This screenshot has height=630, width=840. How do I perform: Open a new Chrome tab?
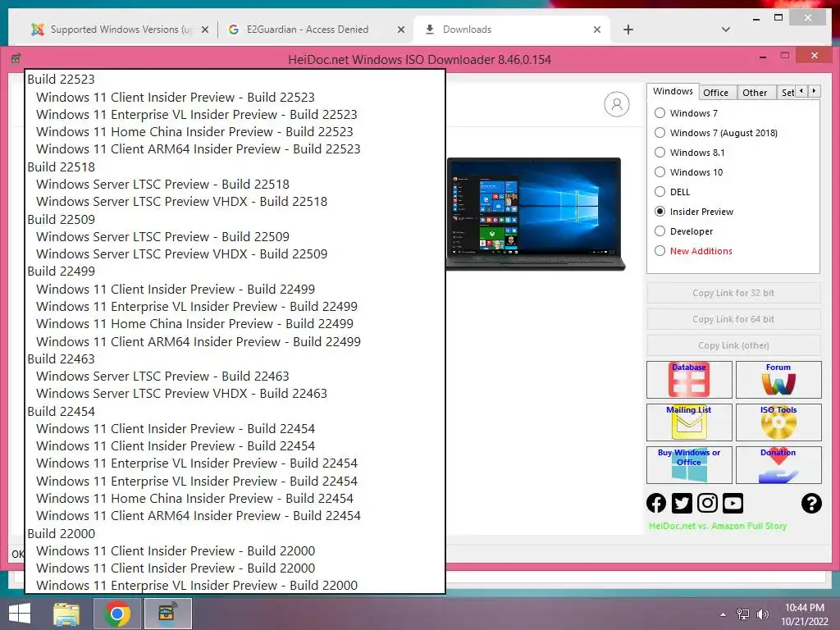pos(628,30)
